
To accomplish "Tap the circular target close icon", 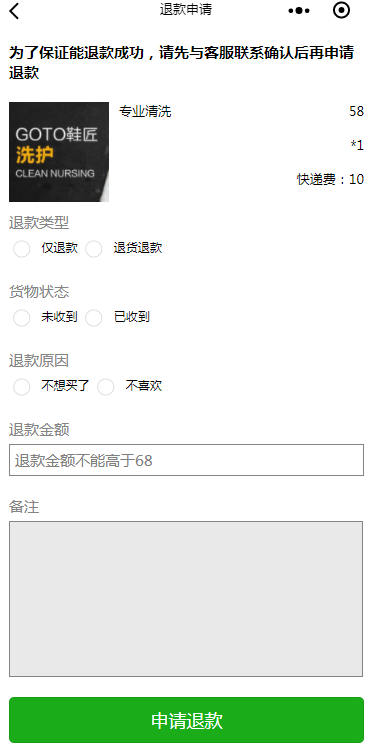I will (341, 10).
